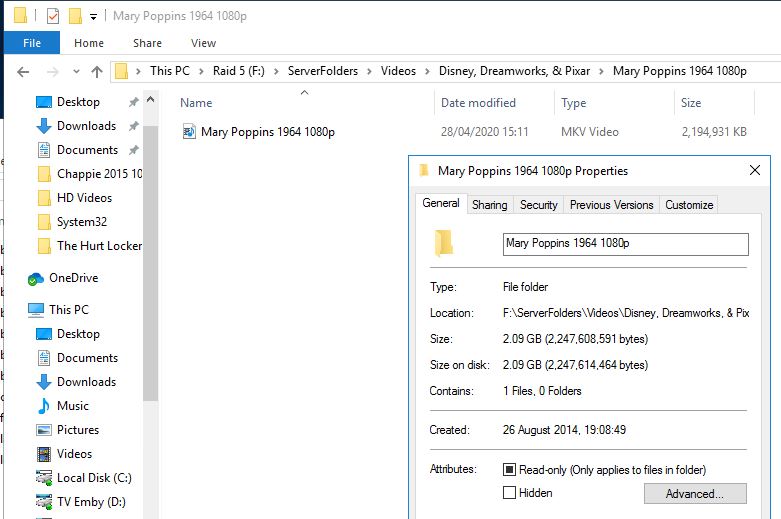The width and height of the screenshot is (781, 519).
Task: Click TV Emby (D:) drive icon
Action: 44,502
